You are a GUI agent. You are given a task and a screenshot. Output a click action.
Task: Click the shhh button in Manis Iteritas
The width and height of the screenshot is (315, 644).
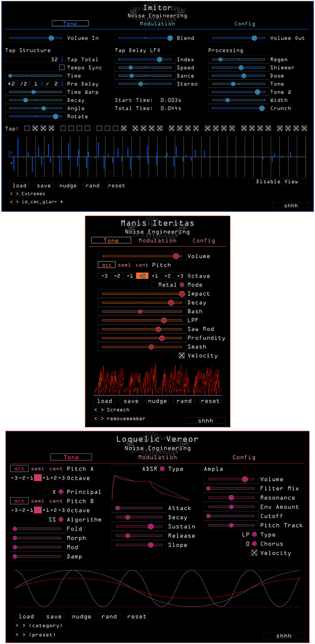(x=206, y=421)
